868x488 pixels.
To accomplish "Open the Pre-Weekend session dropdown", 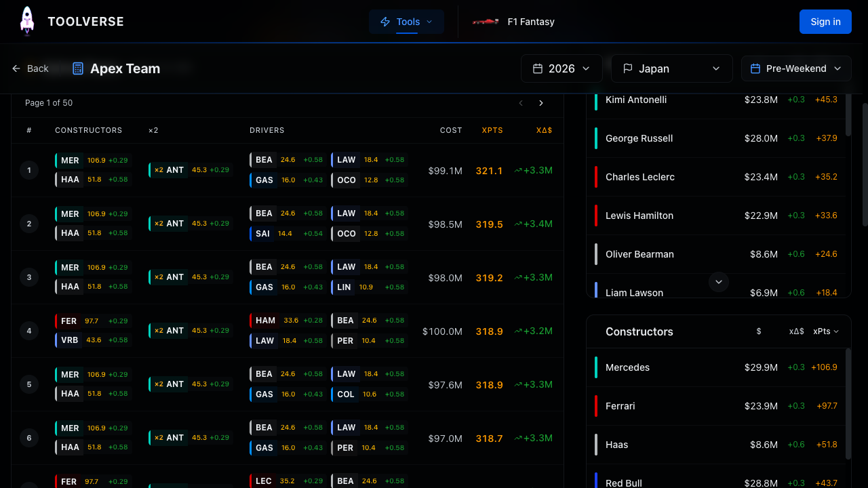I will click(x=796, y=68).
